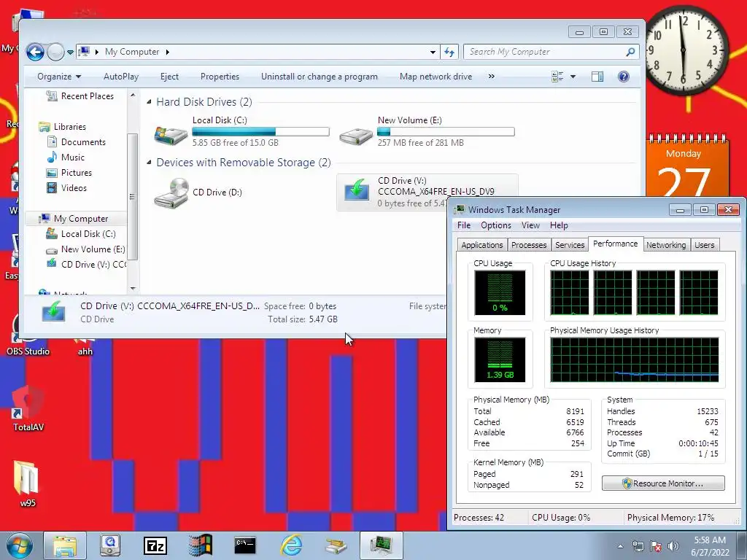
Task: Open recent pages dropdown beside Forward arrow
Action: pos(70,52)
